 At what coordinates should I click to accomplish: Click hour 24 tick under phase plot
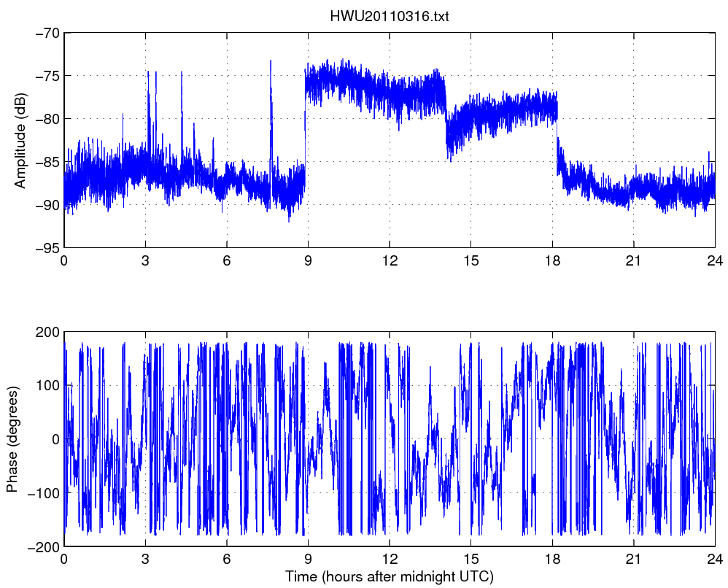tap(715, 559)
